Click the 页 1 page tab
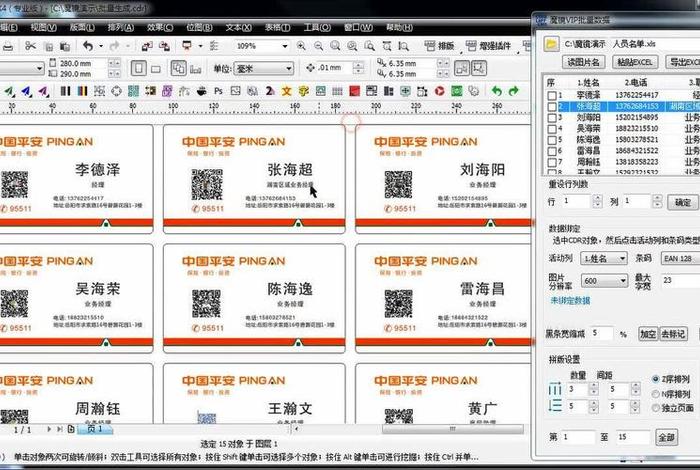 point(95,429)
